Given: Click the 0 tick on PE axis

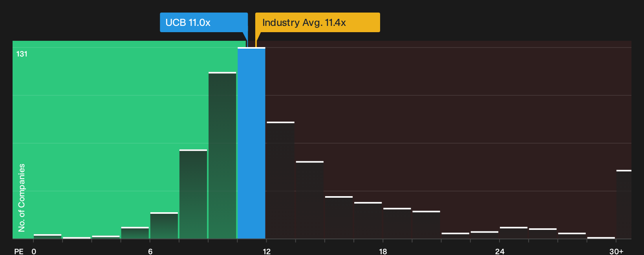Looking at the screenshot, I should click(34, 251).
